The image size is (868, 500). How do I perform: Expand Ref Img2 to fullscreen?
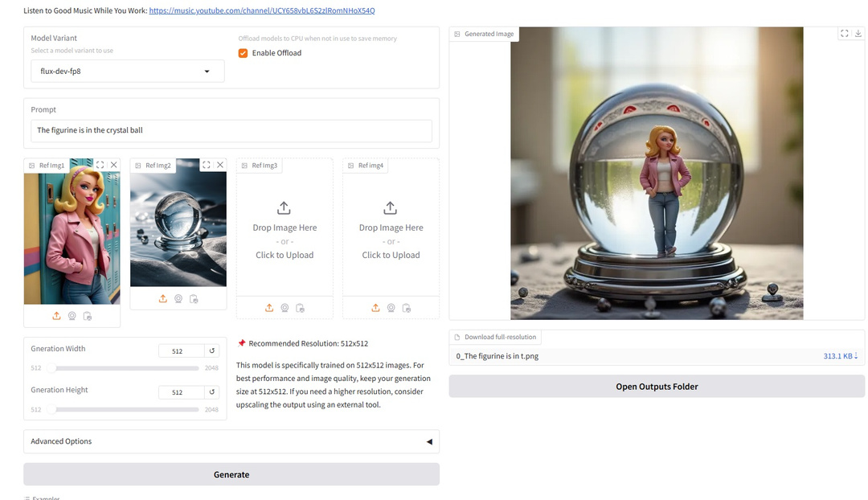207,165
